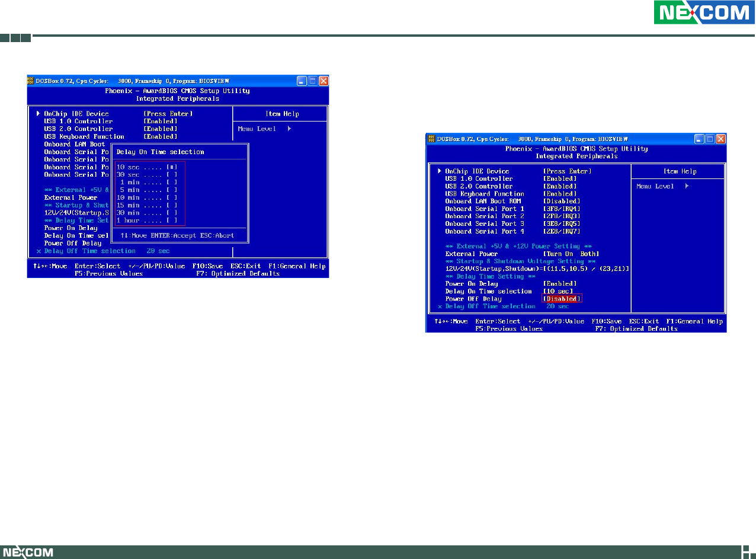Click the Delay On Time selection popup title

(160, 152)
